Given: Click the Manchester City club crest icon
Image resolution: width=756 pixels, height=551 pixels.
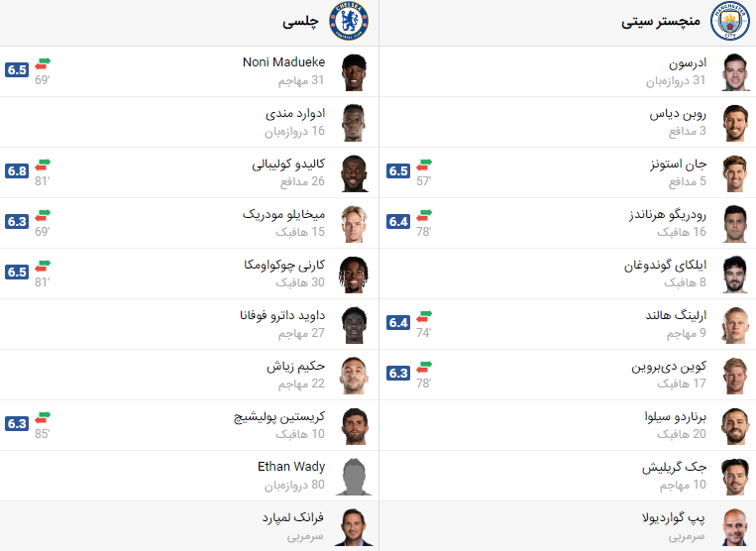Looking at the screenshot, I should pos(730,21).
